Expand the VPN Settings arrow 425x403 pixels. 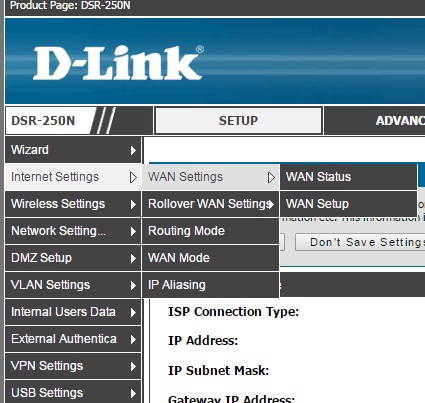133,366
